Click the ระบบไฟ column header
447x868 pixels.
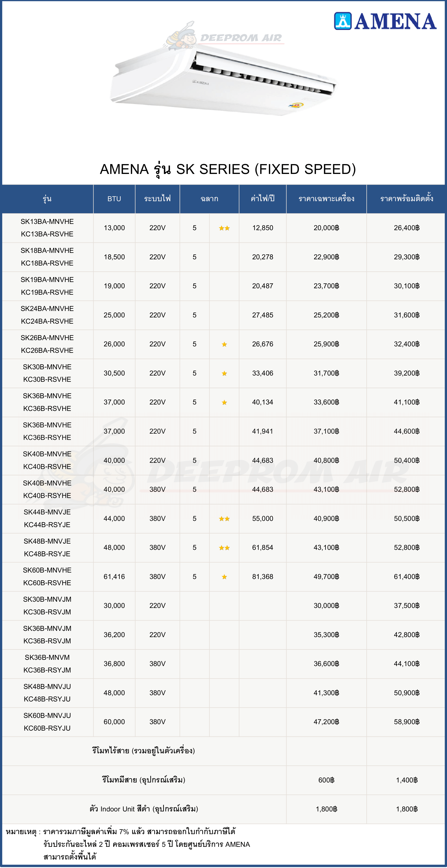(x=157, y=199)
